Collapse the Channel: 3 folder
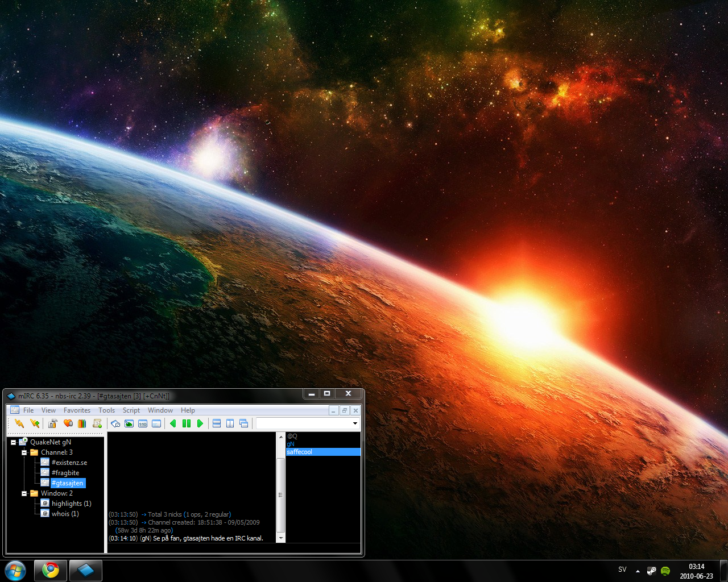728x582 pixels. pyautogui.click(x=24, y=452)
